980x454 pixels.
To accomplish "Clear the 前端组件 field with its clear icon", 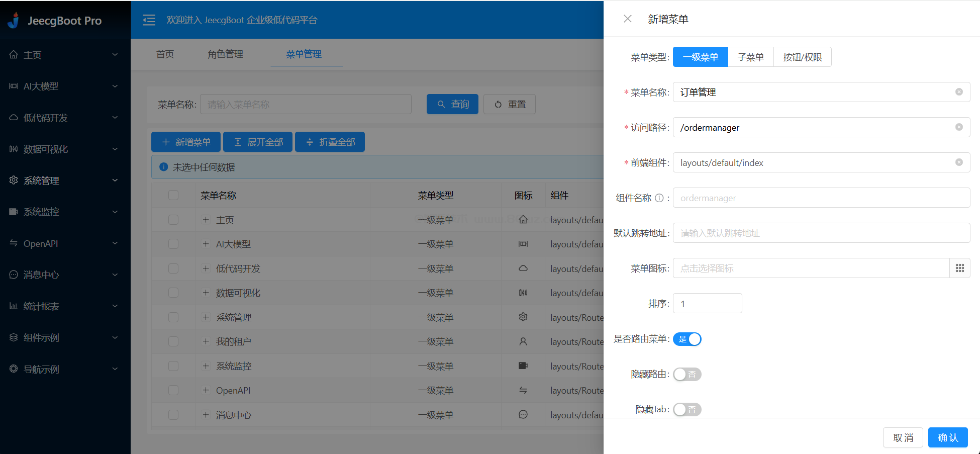I will pyautogui.click(x=959, y=162).
